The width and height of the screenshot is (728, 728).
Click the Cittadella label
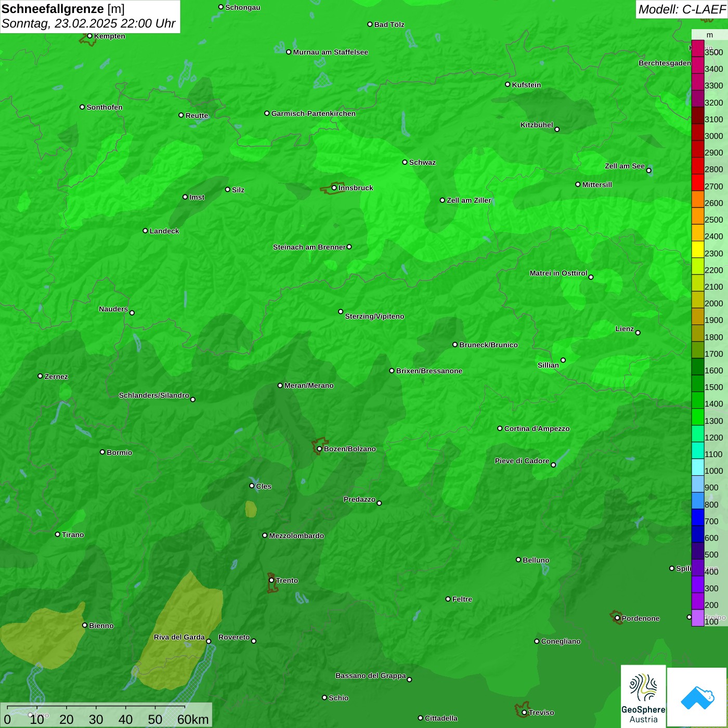(x=441, y=718)
